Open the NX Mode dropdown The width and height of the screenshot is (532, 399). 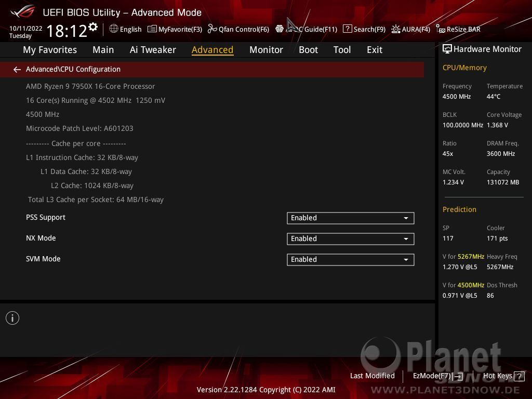click(350, 238)
